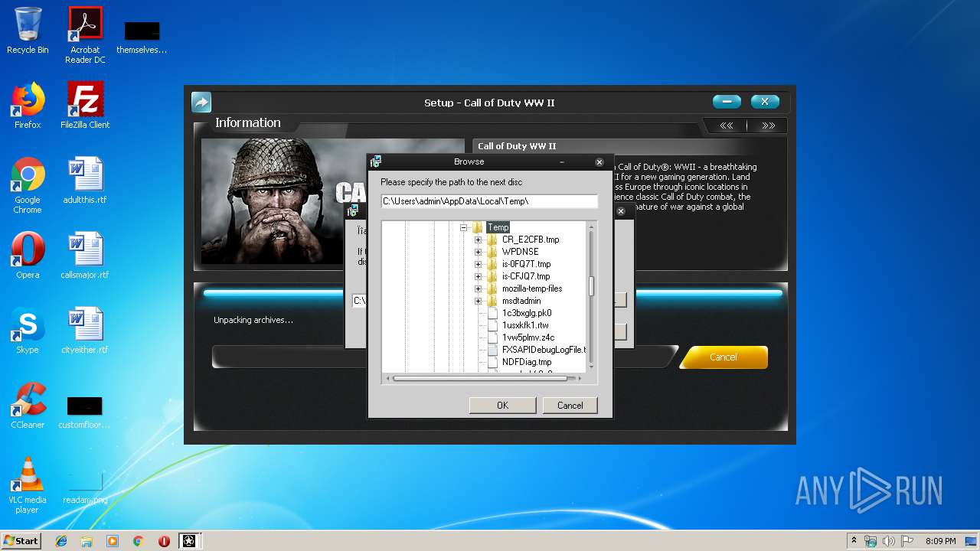The height and width of the screenshot is (551, 980).
Task: Open adultthis.rtf document icon
Action: (85, 181)
